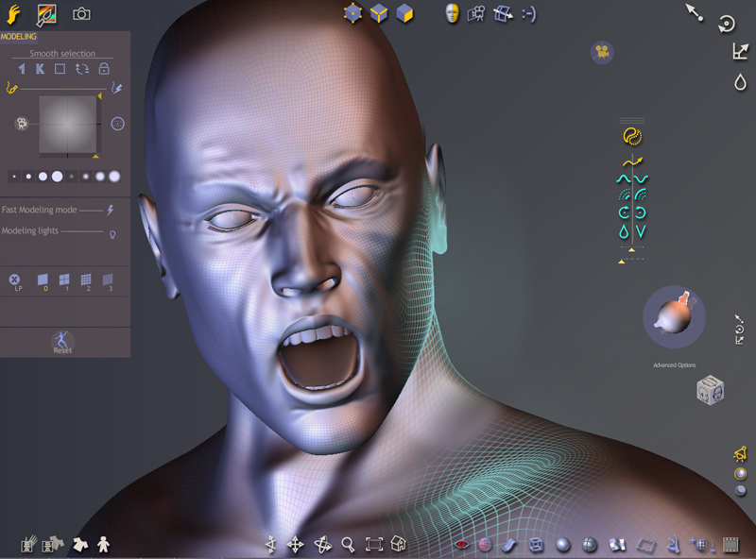Select edge selection cube icon
This screenshot has height=559, width=756.
[379, 13]
